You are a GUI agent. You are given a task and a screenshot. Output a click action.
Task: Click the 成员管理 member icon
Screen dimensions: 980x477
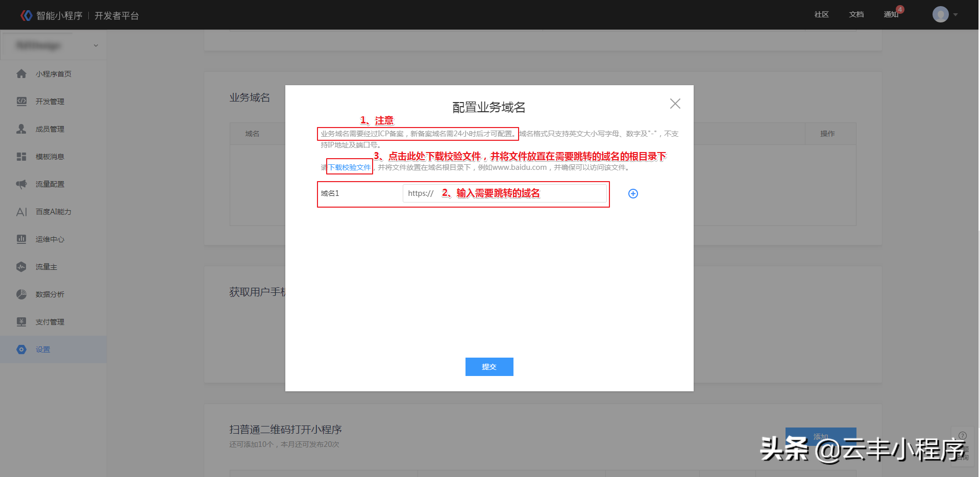21,129
